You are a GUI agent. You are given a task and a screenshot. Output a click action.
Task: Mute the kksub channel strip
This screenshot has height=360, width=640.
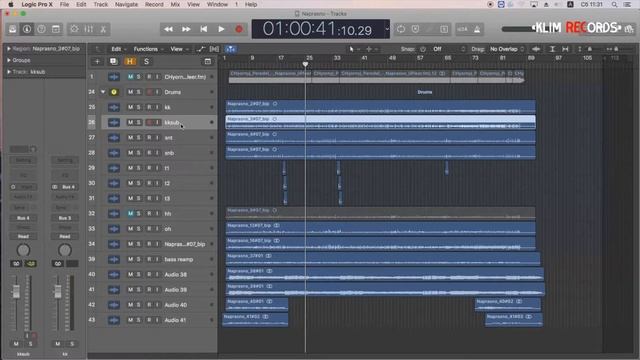coord(16,344)
